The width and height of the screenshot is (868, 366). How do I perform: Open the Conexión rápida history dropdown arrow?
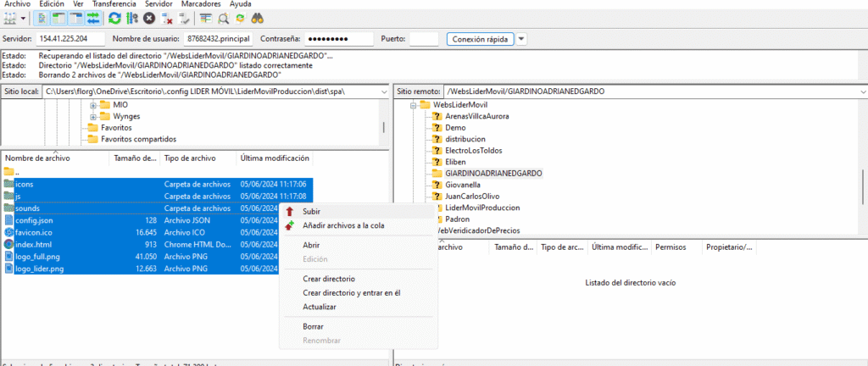pyautogui.click(x=521, y=39)
